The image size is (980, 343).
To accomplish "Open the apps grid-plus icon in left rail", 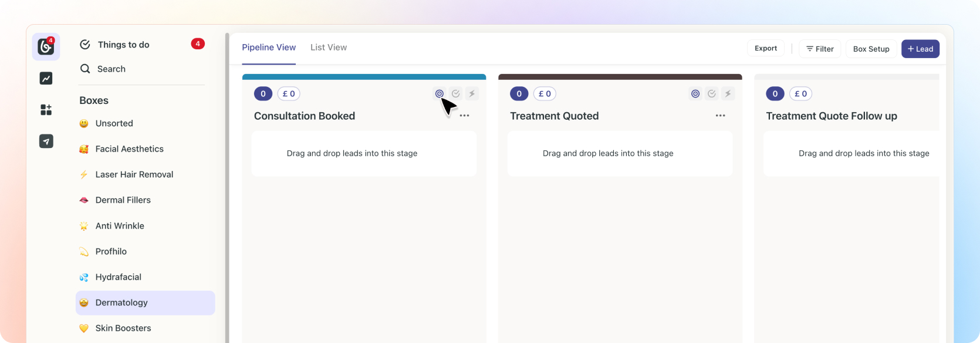I will tap(46, 110).
